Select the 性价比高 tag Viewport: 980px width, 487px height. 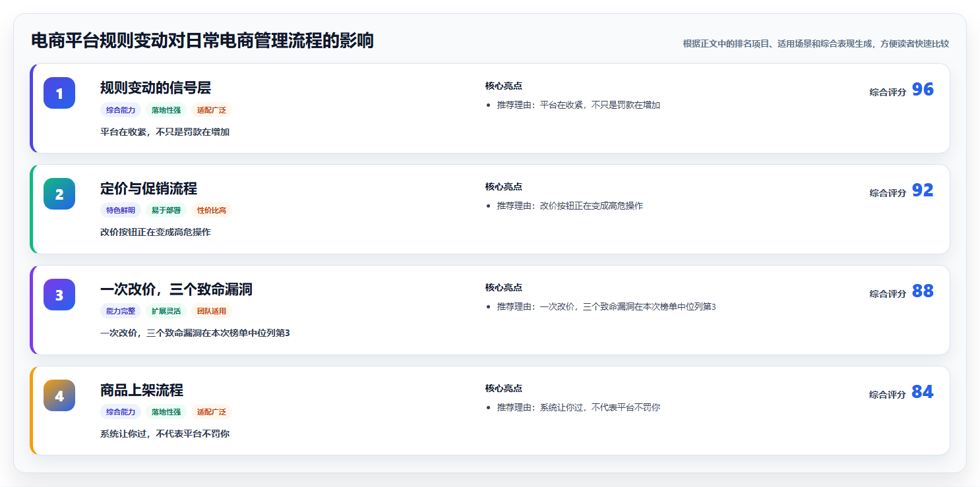[x=212, y=211]
